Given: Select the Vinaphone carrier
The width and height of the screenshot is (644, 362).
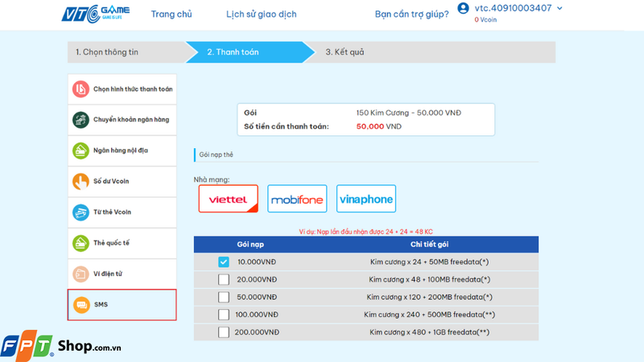Looking at the screenshot, I should click(366, 199).
